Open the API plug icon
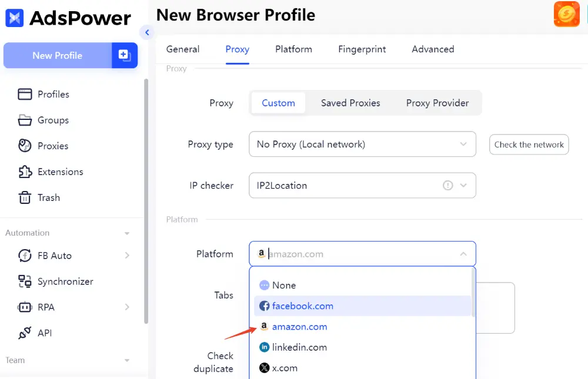Screen dimensions: 588x379 (25, 333)
